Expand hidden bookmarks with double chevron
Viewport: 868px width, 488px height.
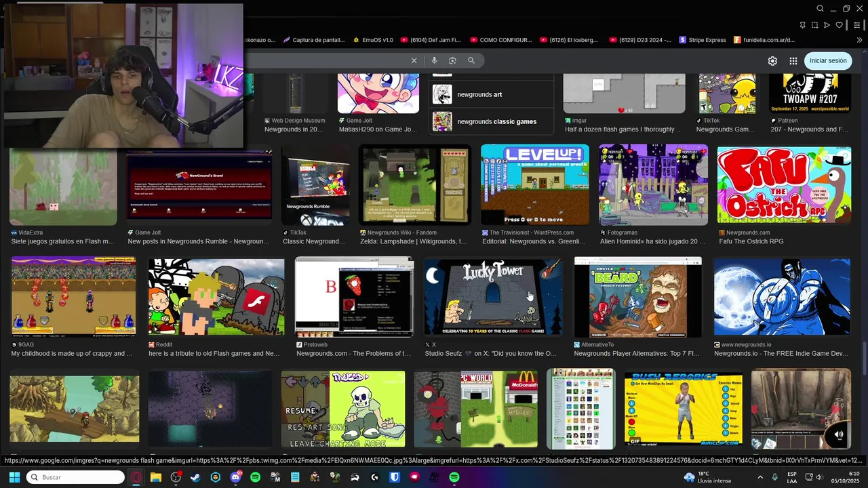860,40
